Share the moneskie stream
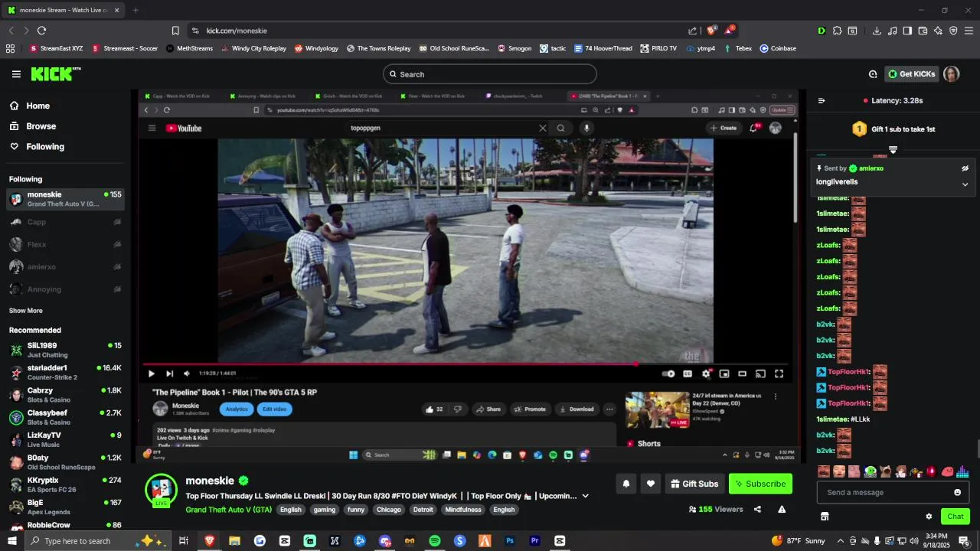The image size is (980, 551). coord(757,509)
